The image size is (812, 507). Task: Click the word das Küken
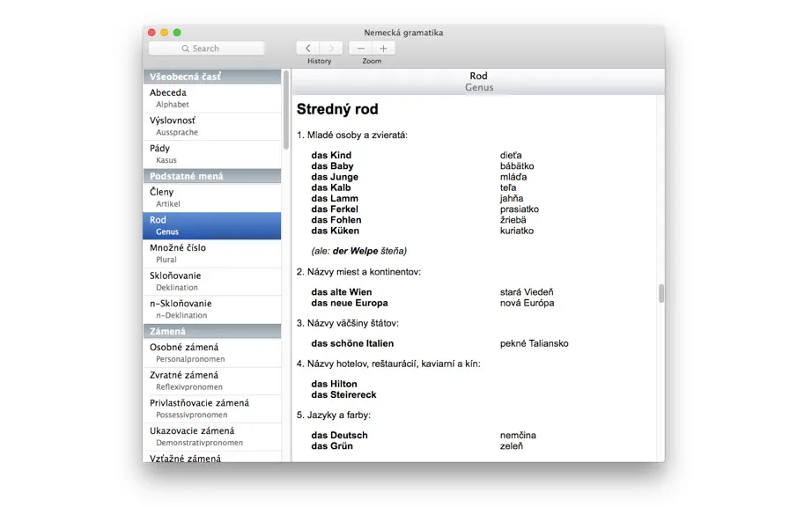pyautogui.click(x=335, y=231)
